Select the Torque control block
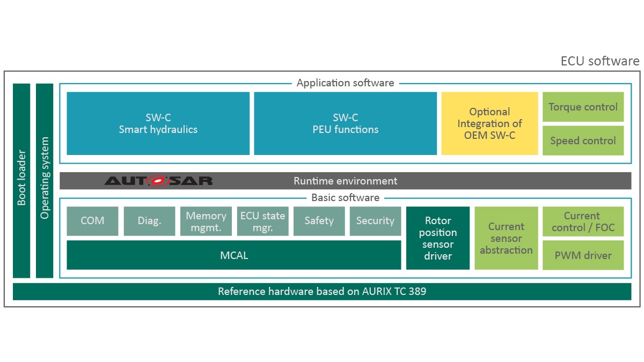 pos(583,107)
